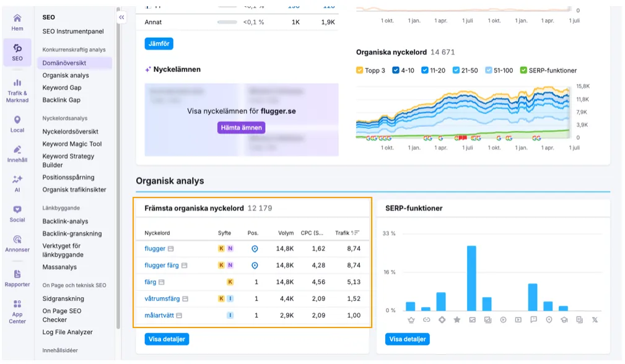
Task: Click the Nyckelord column header
Action: click(157, 233)
